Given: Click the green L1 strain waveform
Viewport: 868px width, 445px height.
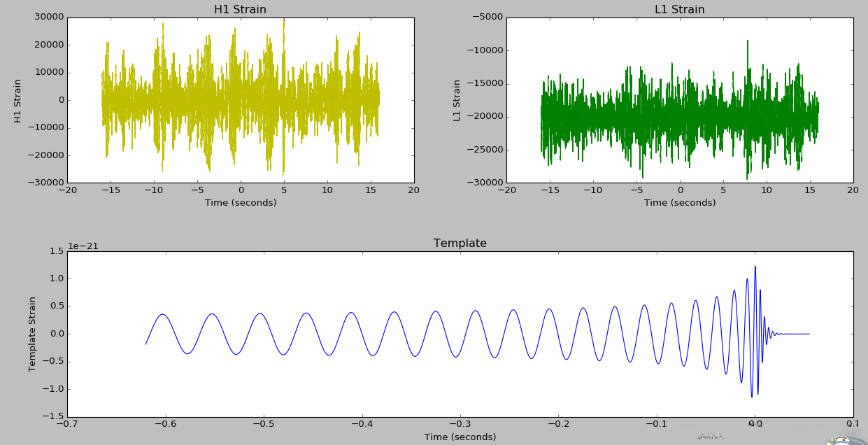Looking at the screenshot, I should pyautogui.click(x=680, y=116).
